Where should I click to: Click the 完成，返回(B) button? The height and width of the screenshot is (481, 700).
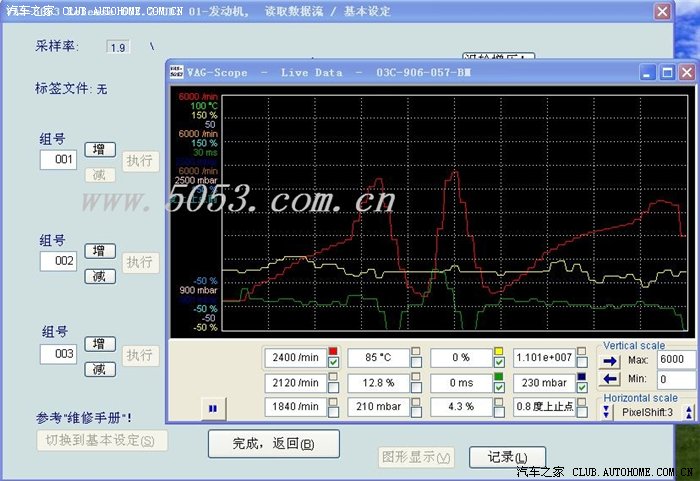click(x=274, y=443)
